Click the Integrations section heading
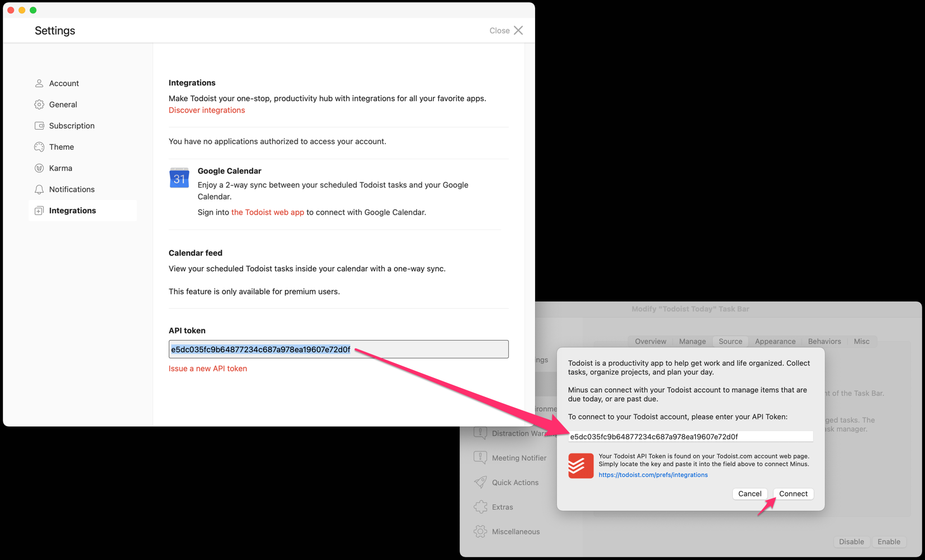The image size is (925, 560). pos(192,83)
